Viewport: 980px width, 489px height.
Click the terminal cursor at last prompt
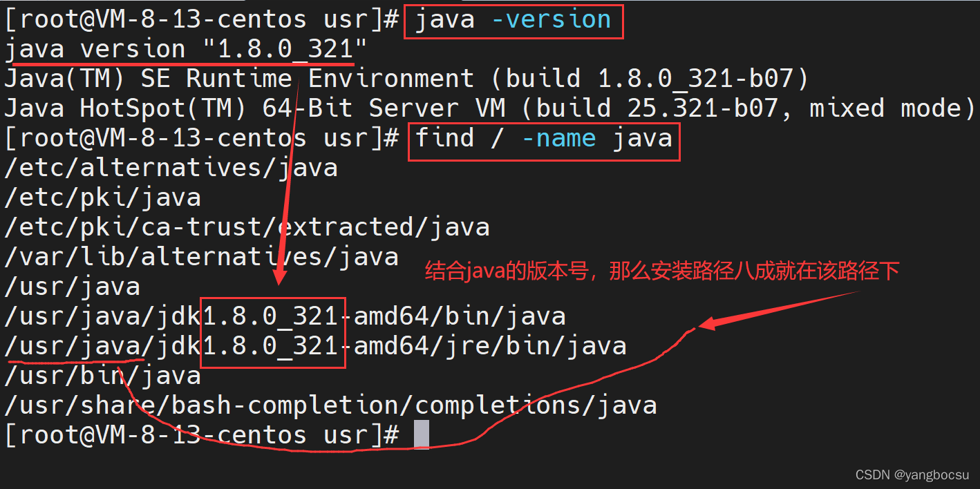[x=422, y=435]
